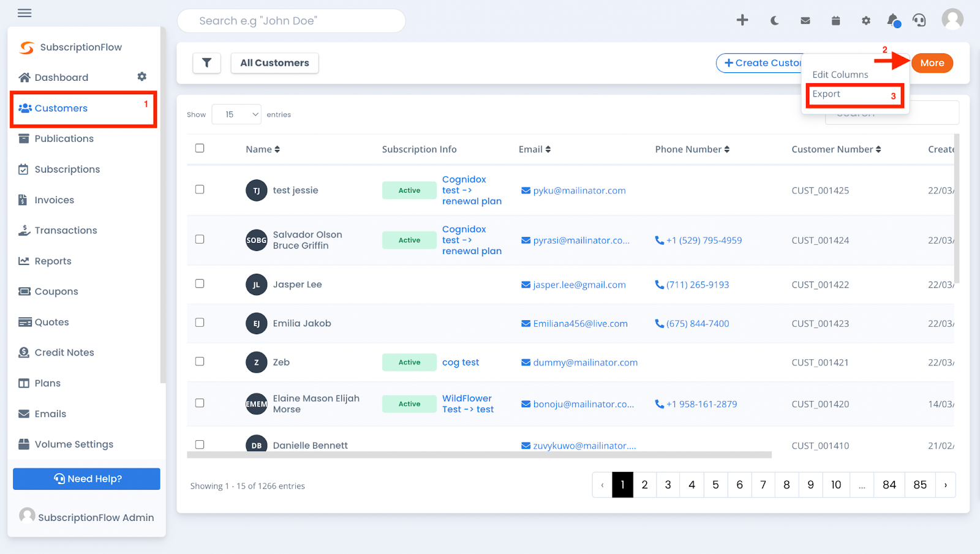Toggle dark mode with the moon icon
This screenshot has width=980, height=554.
pos(774,20)
